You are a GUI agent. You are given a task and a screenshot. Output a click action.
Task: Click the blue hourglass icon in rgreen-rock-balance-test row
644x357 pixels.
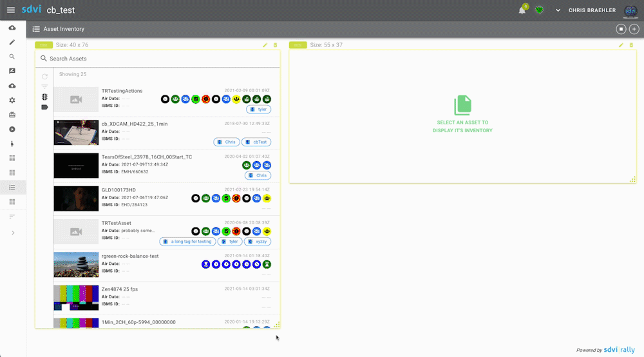click(x=206, y=265)
